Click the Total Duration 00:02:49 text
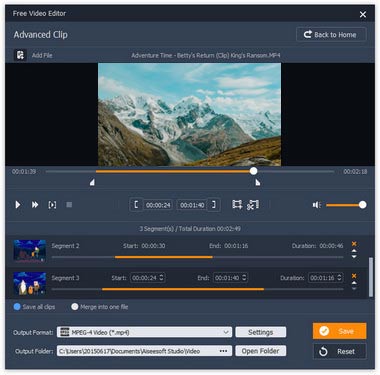Image resolution: width=380 pixels, height=375 pixels. click(x=210, y=229)
